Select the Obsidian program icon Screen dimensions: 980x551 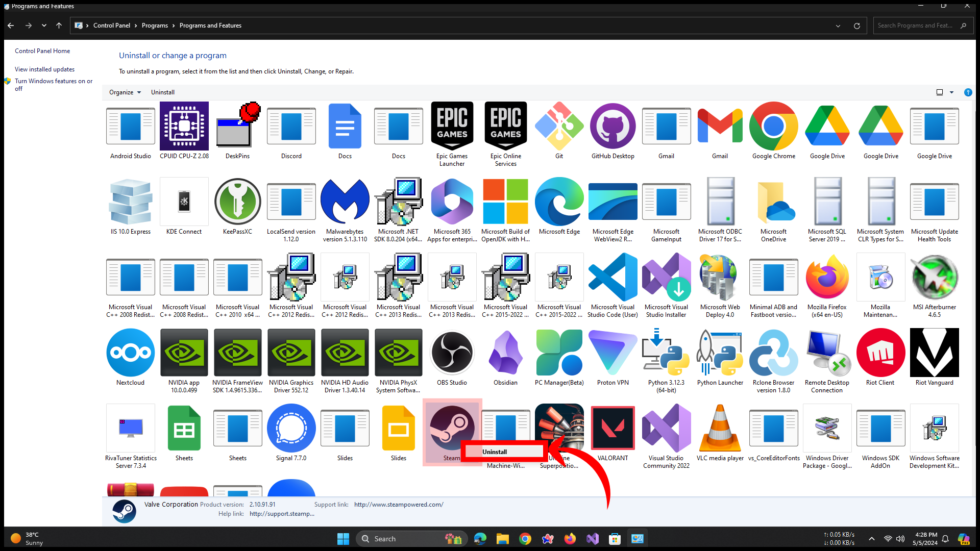click(x=505, y=353)
